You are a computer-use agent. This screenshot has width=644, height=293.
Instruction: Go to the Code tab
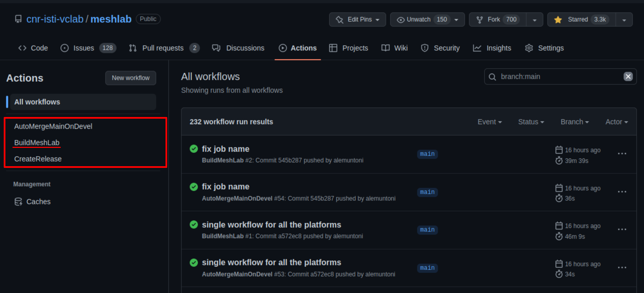33,48
